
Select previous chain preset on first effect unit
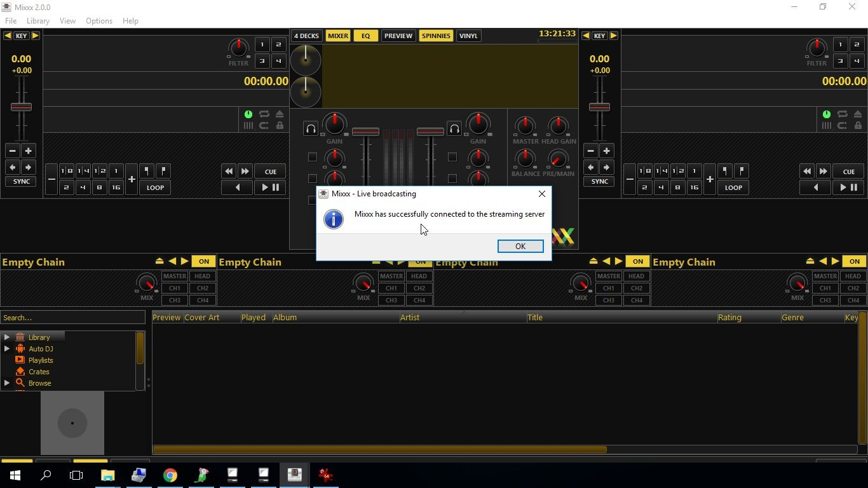point(172,261)
